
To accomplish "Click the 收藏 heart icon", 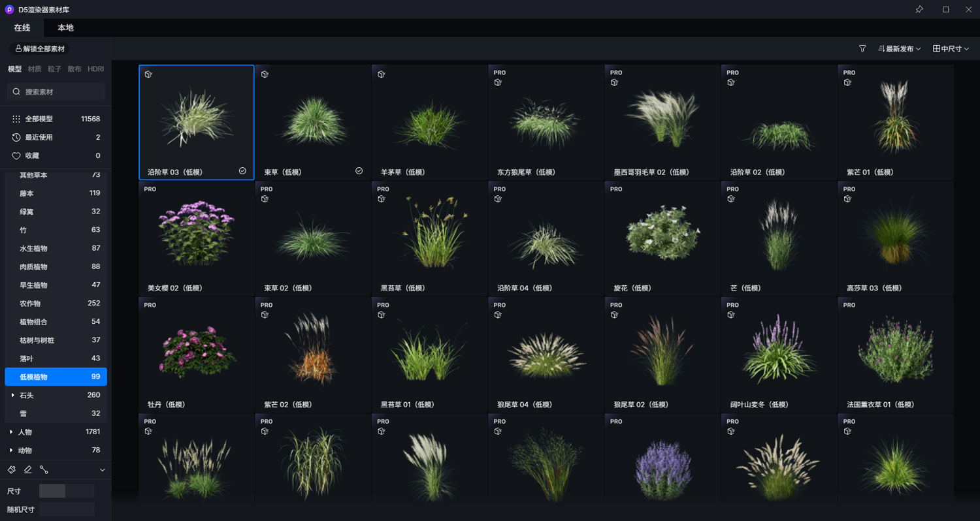I will coord(16,156).
